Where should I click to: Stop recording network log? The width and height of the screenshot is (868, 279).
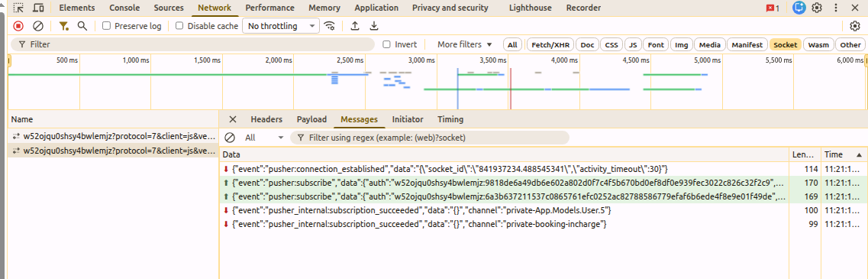[x=18, y=26]
